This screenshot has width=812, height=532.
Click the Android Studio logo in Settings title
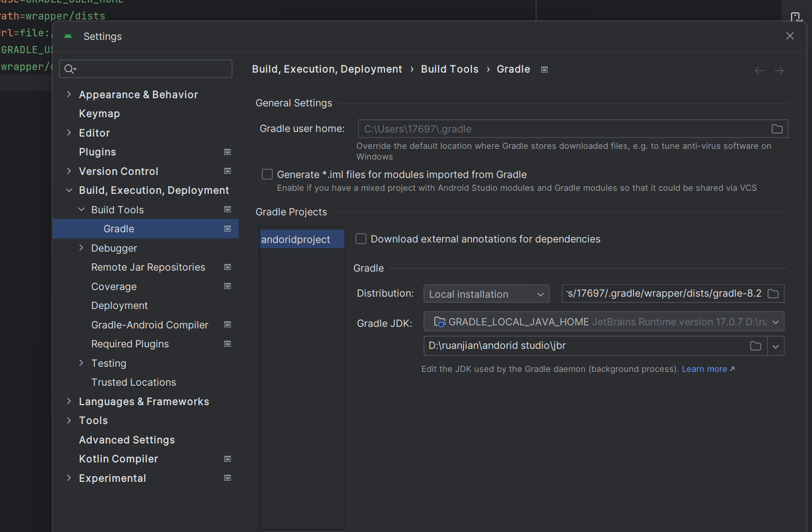pyautogui.click(x=68, y=36)
